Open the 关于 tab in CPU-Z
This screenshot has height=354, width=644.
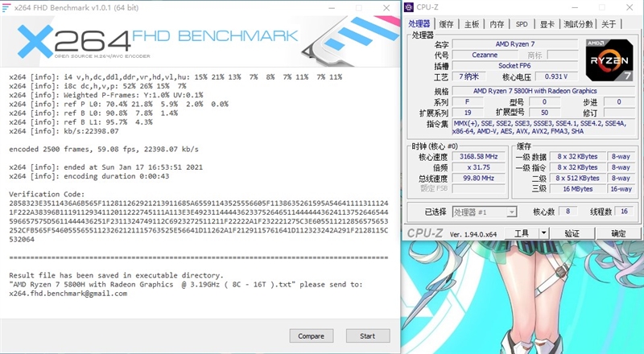tap(609, 24)
